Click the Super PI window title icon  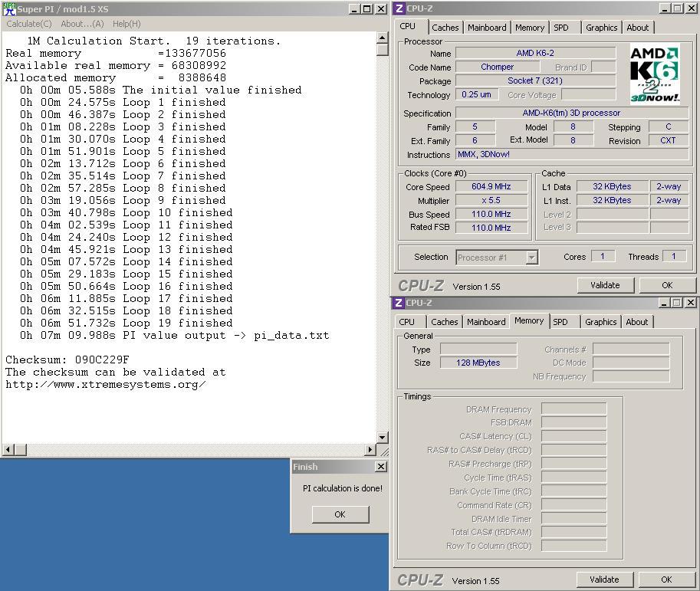pos(9,9)
